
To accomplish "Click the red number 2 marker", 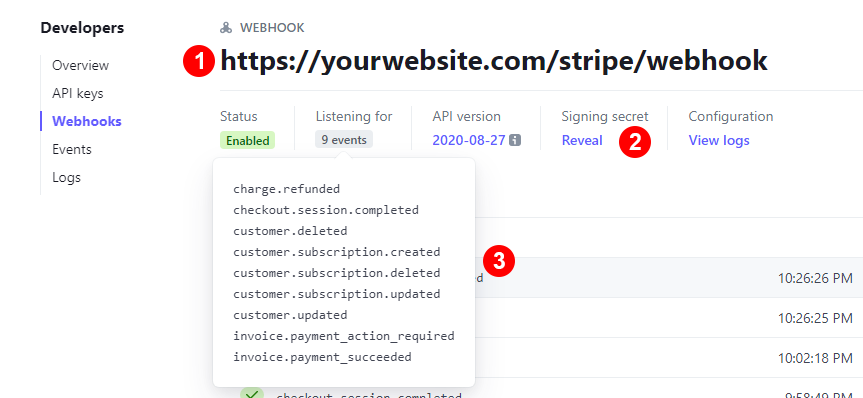I will pyautogui.click(x=635, y=141).
